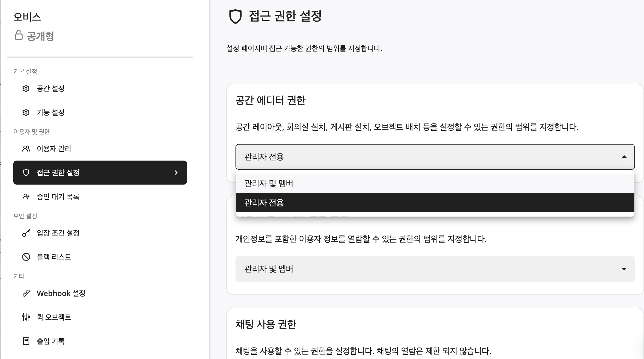Click the log icon for 출입 기록

26,341
